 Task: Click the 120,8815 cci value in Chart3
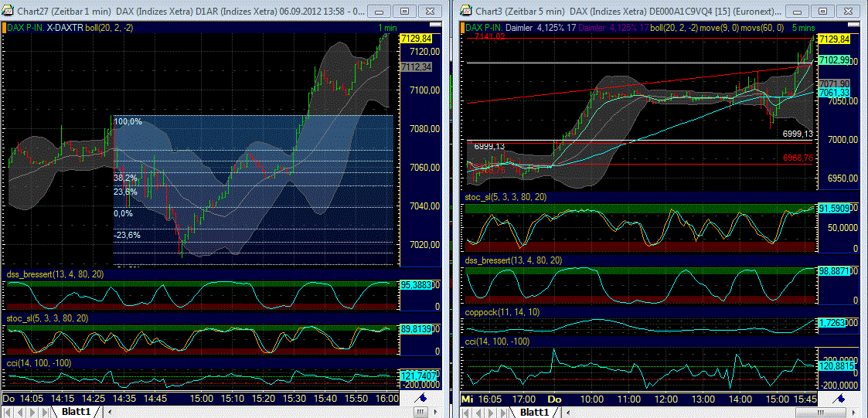click(x=838, y=366)
